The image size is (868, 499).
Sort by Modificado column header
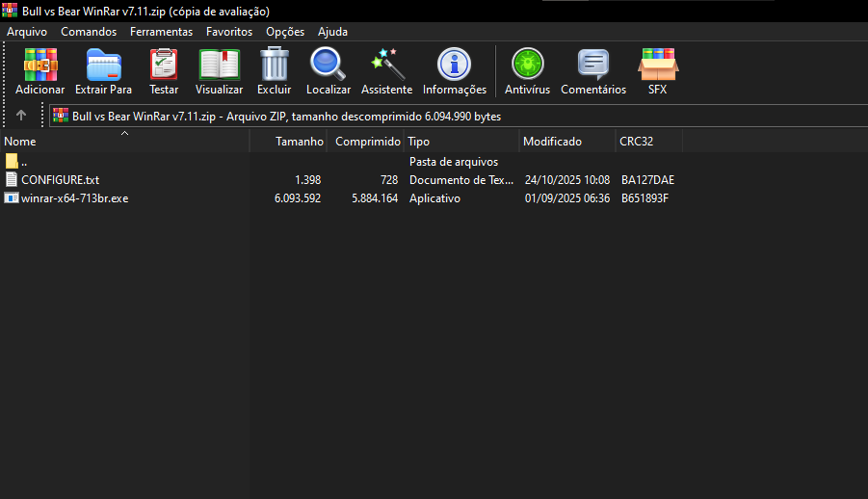pos(552,142)
